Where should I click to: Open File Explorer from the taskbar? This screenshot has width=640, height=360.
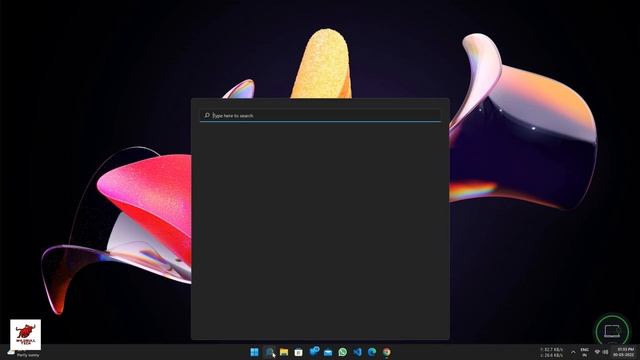pos(284,352)
